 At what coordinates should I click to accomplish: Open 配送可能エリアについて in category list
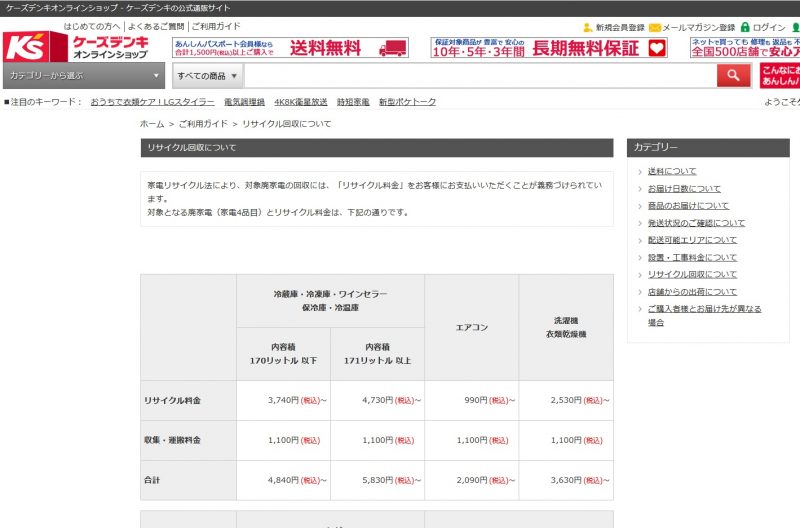coord(691,240)
